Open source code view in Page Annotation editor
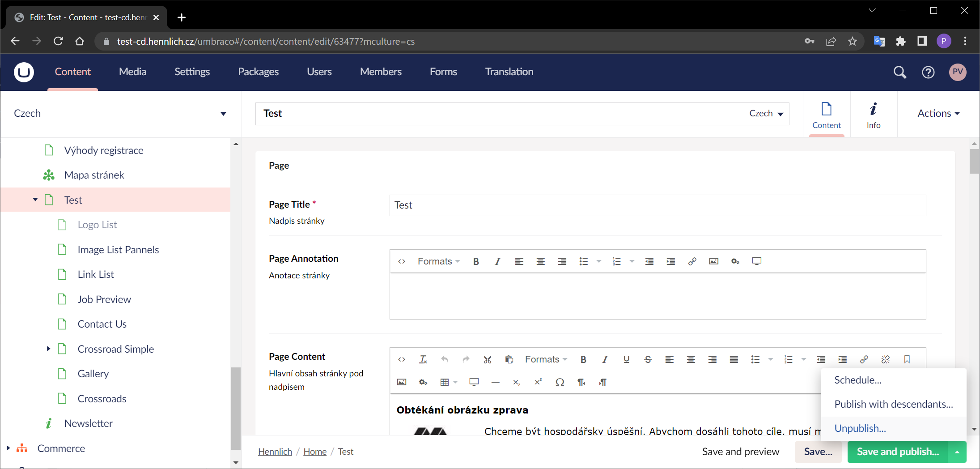Screen dimensions: 980x469 click(x=401, y=261)
